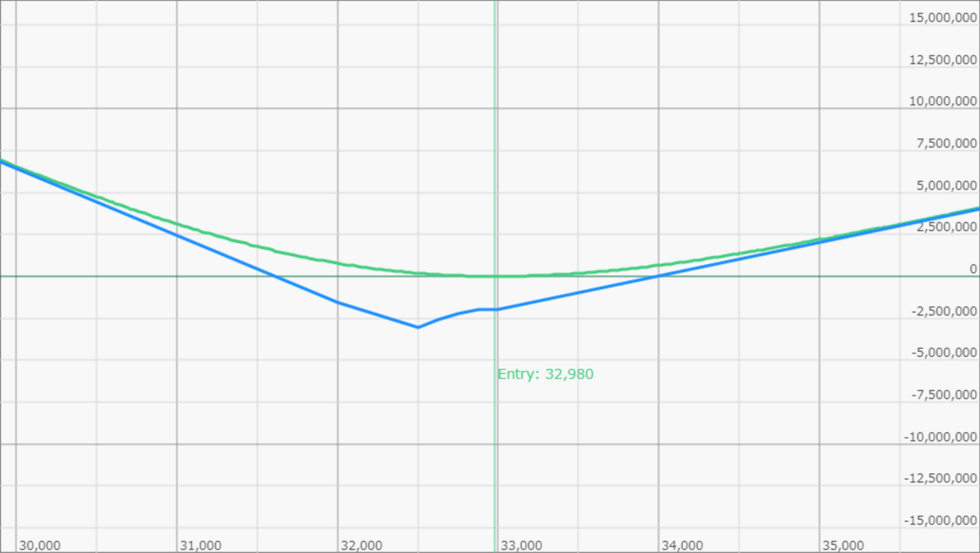Click the 7,500,000 y-axis label
This screenshot has width=980, height=553.
947,143
